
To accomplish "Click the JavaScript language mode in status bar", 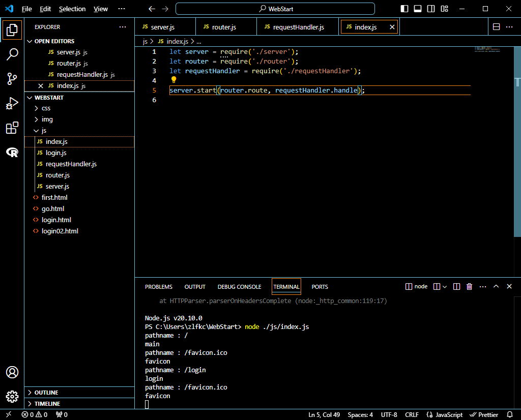I will (445, 414).
